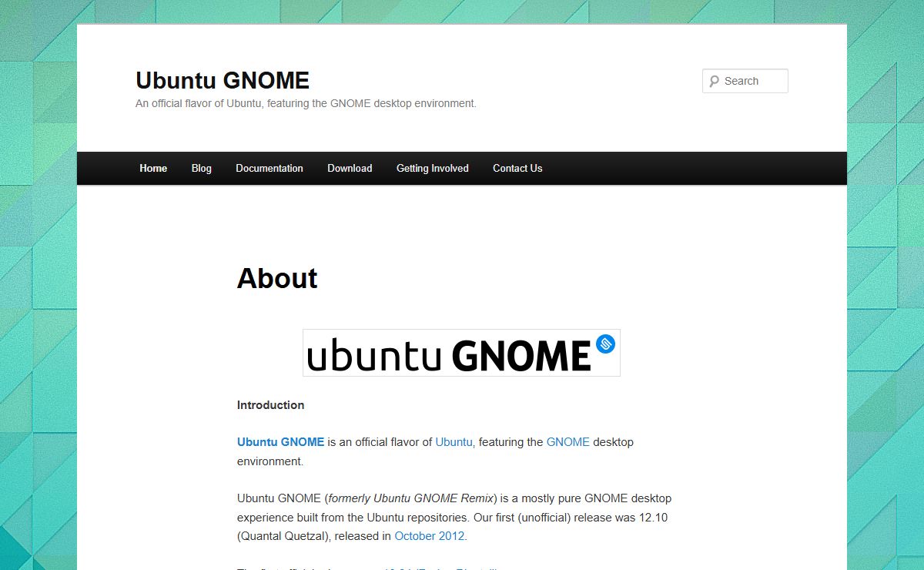Click the "formerly Ubuntu GNOME Remix" italic text
Image resolution: width=924 pixels, height=570 pixels.
click(x=412, y=498)
